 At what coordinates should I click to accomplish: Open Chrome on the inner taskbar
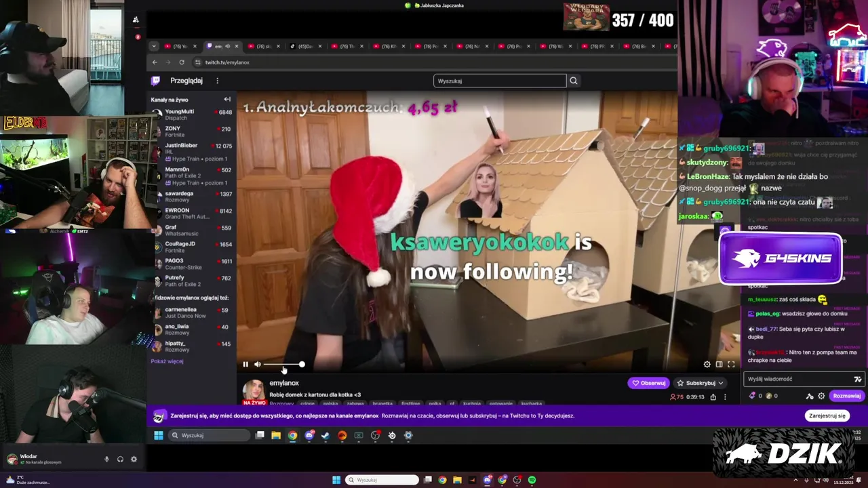coord(292,435)
